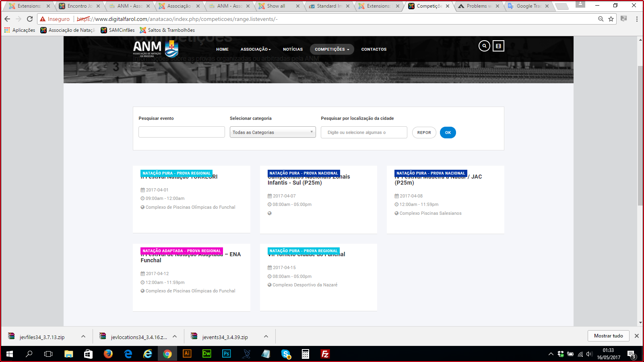Switch to the Encontro Jo tab
Viewport: 644px width, 362px height.
79,6
